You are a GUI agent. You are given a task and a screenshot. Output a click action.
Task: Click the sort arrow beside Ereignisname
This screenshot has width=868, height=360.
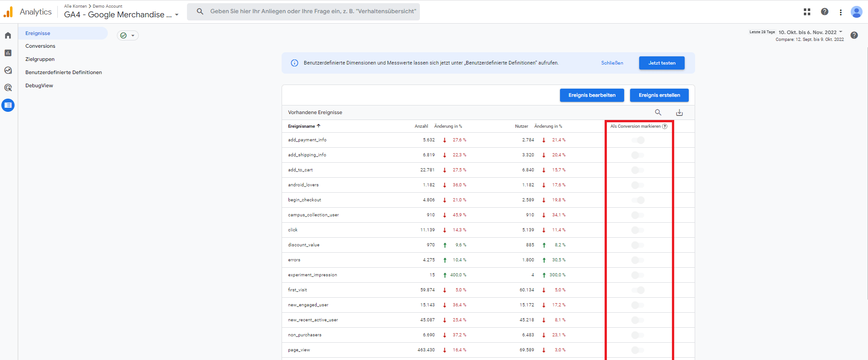tap(318, 126)
